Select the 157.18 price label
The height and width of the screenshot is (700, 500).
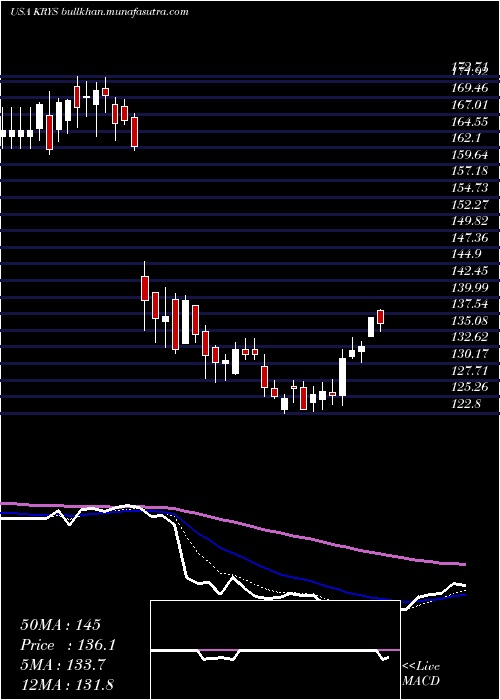coord(470,171)
